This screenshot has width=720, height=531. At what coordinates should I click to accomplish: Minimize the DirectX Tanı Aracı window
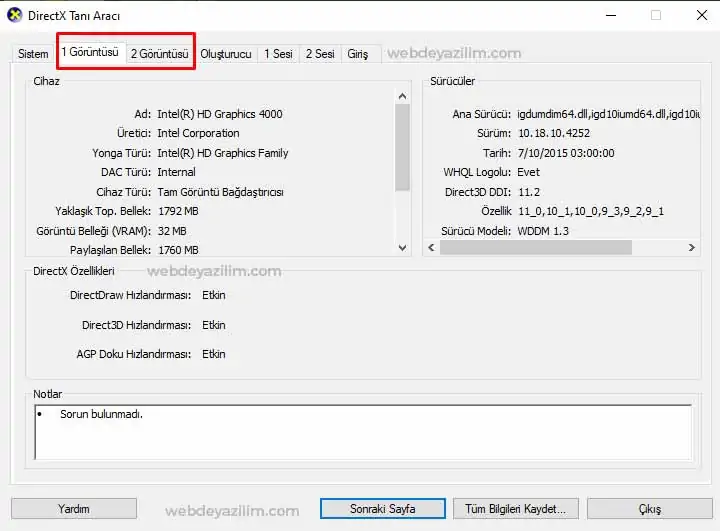(611, 15)
